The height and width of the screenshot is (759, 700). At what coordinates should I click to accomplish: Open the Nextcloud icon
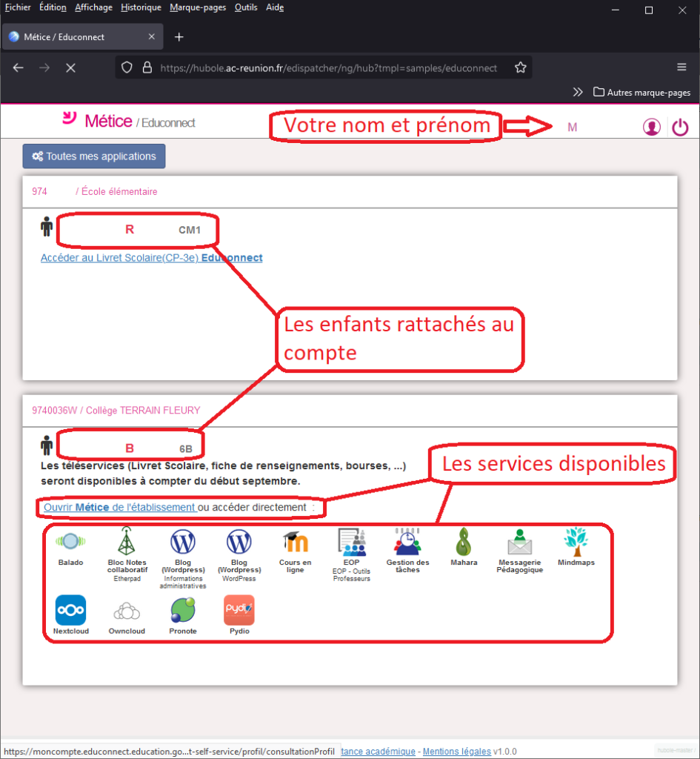coord(70,610)
